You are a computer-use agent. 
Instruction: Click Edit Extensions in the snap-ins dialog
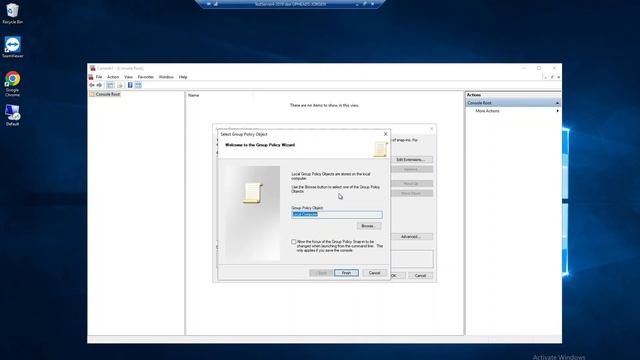411,160
